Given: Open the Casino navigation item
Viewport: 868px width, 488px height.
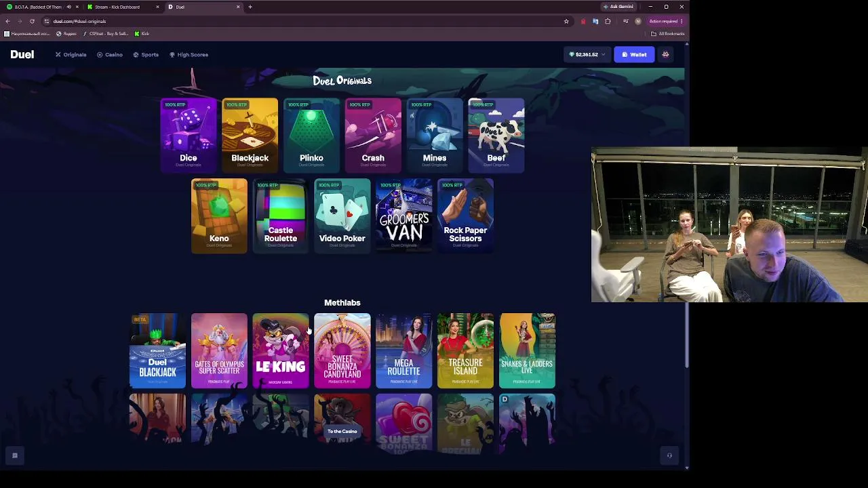Looking at the screenshot, I should point(109,54).
